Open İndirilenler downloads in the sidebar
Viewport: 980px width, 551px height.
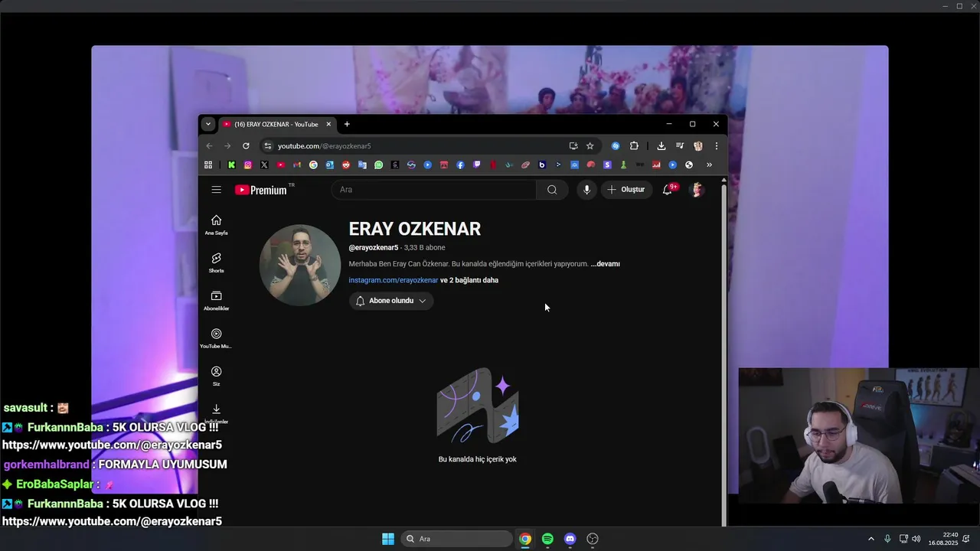(217, 413)
